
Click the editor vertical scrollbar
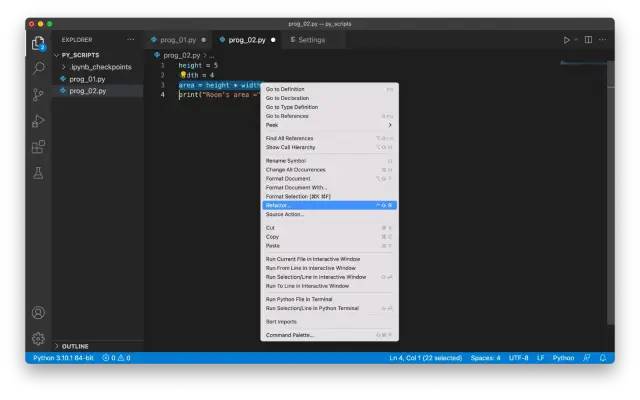pyautogui.click(x=610, y=192)
